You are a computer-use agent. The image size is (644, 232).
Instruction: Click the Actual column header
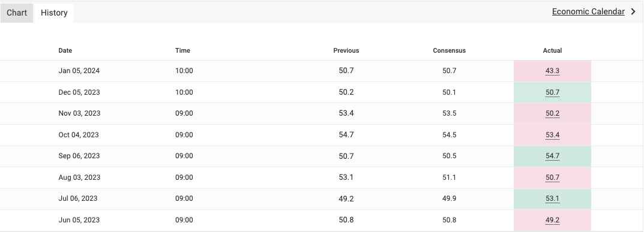tap(552, 50)
